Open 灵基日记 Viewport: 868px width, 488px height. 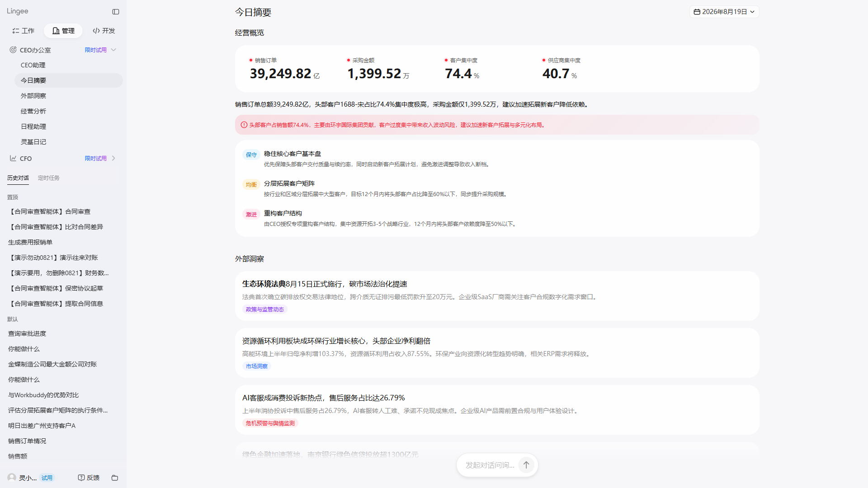[x=69, y=142]
